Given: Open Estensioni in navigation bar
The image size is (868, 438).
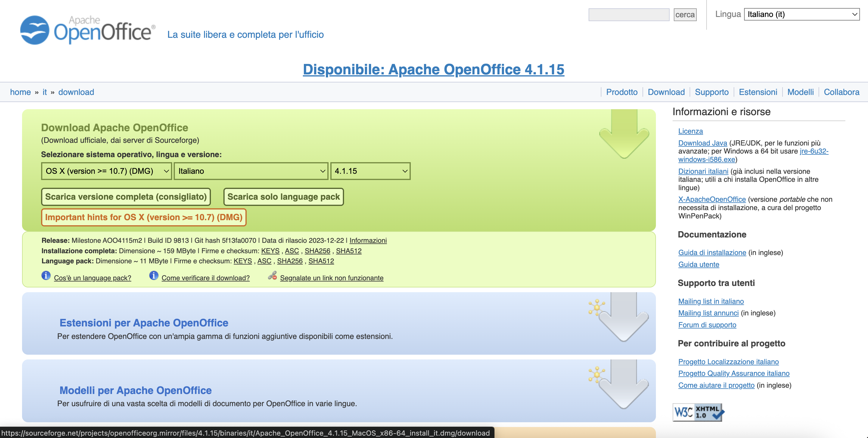Looking at the screenshot, I should (758, 92).
